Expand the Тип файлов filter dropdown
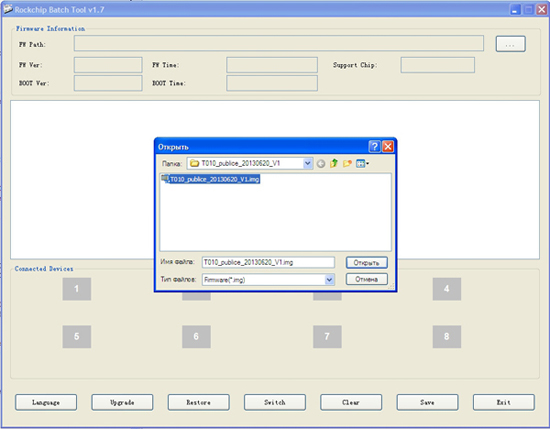The width and height of the screenshot is (550, 429). point(329,280)
